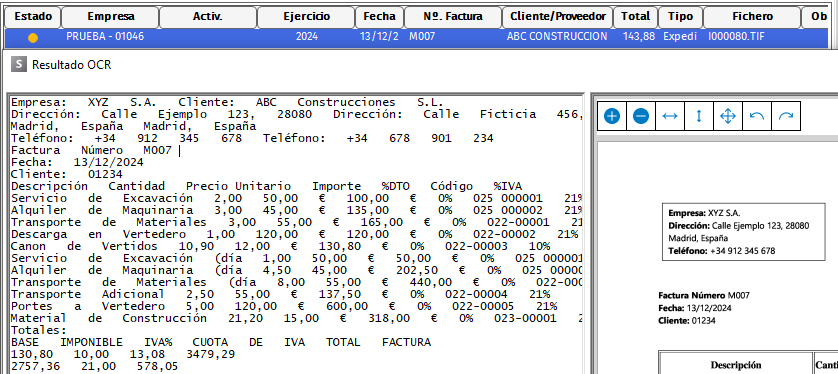Image resolution: width=838 pixels, height=374 pixels.
Task: Click 'Descripción' table header in document preview
Action: click(736, 365)
